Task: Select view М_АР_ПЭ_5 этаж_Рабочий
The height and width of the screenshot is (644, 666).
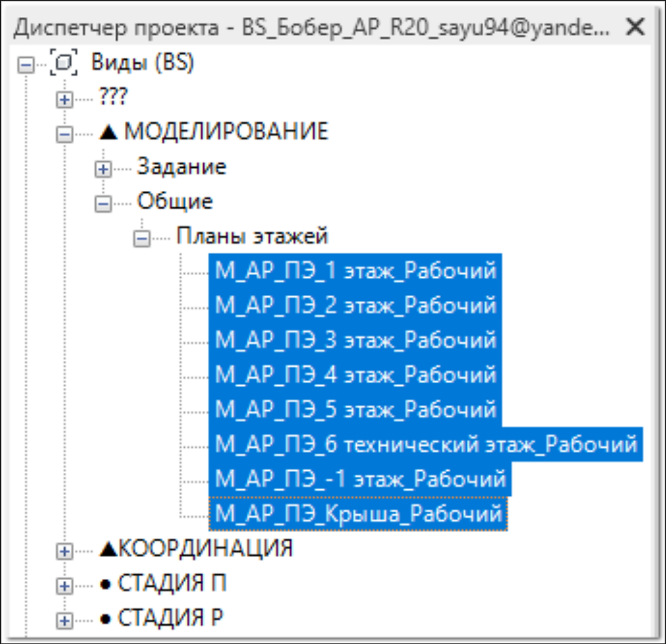Action: pyautogui.click(x=355, y=410)
